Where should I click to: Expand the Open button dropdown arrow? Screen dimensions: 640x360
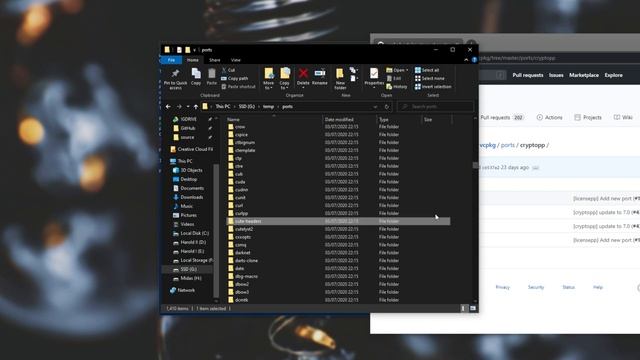tap(407, 70)
